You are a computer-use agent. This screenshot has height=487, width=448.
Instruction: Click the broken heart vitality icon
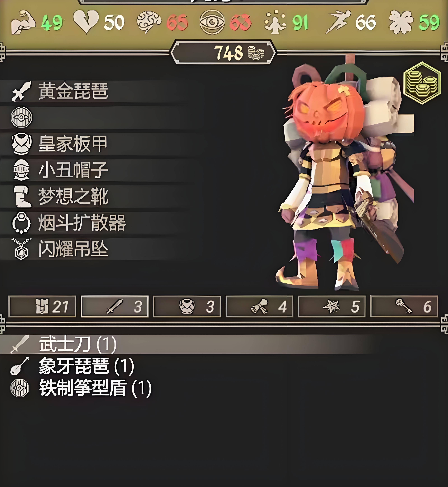(x=86, y=22)
